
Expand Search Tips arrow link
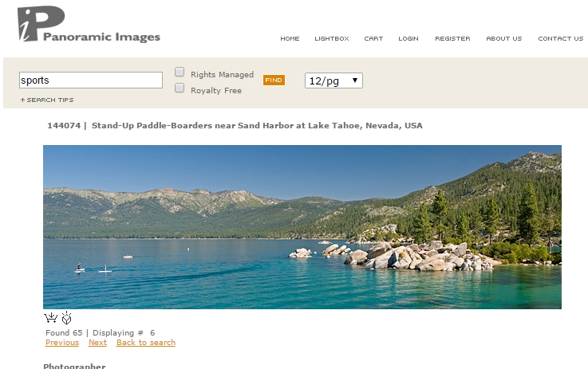pyautogui.click(x=47, y=100)
